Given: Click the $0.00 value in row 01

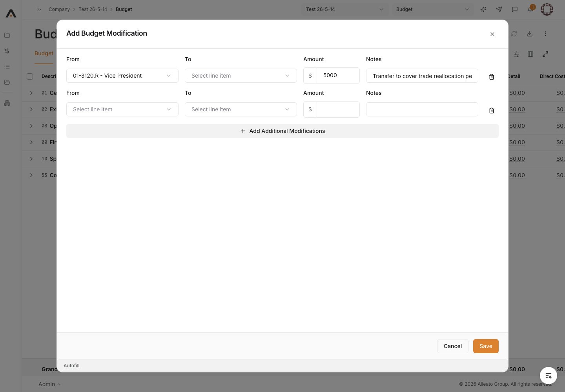Looking at the screenshot, I should [517, 93].
